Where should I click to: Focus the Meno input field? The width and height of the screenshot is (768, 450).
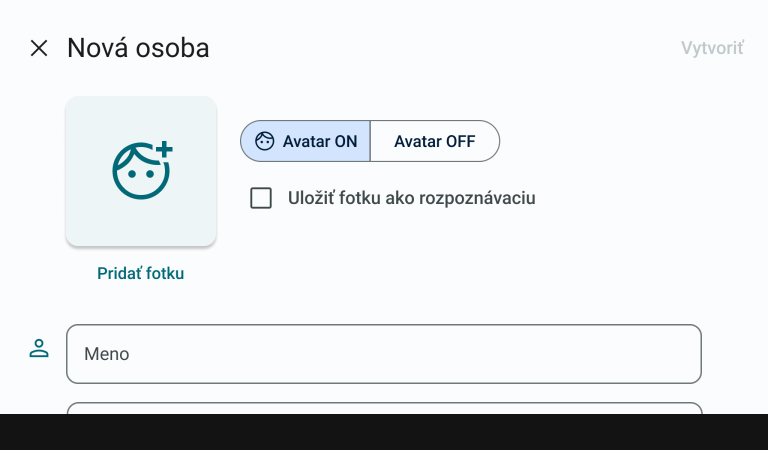coord(383,354)
